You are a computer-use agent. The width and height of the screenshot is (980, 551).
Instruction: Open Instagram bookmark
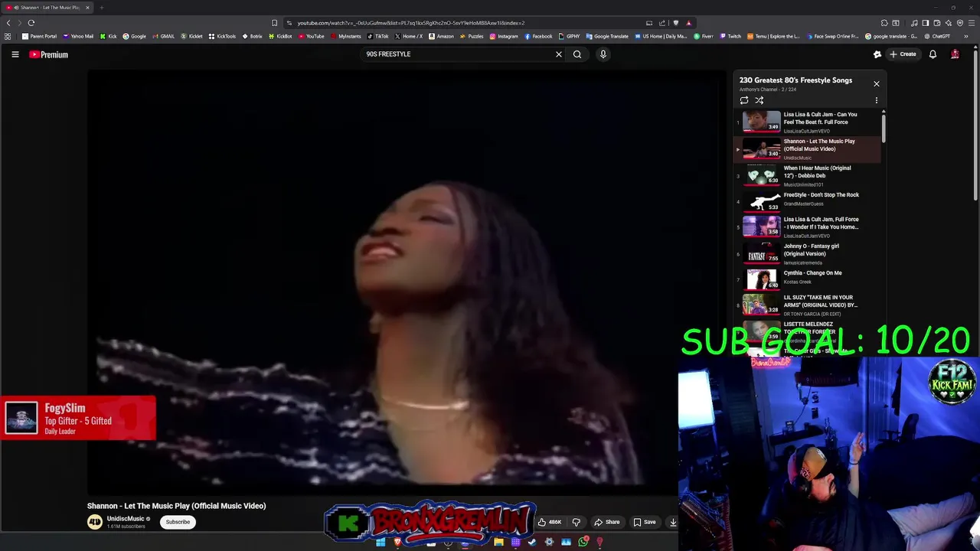[504, 36]
